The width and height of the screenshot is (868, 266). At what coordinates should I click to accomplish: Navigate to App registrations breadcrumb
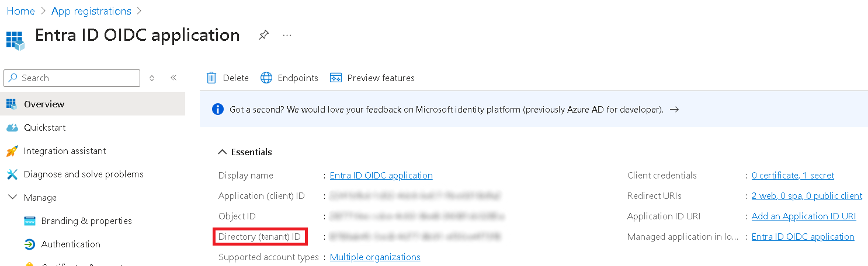[x=91, y=11]
